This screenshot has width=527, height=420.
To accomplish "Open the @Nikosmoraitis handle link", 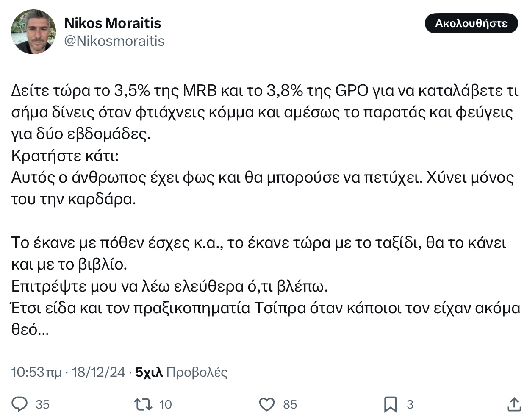I will pos(114,41).
